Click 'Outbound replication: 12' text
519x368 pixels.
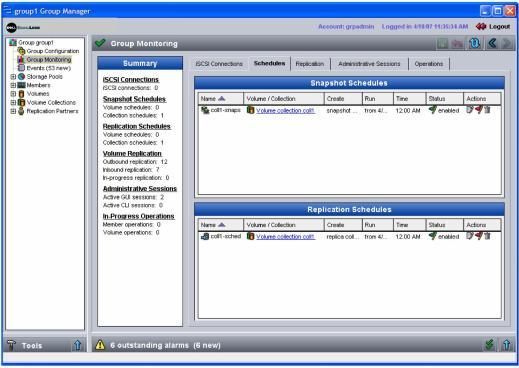[x=135, y=162]
